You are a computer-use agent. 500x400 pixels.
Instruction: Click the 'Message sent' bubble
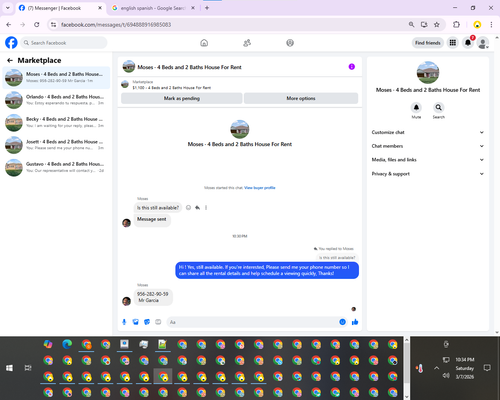click(x=152, y=219)
